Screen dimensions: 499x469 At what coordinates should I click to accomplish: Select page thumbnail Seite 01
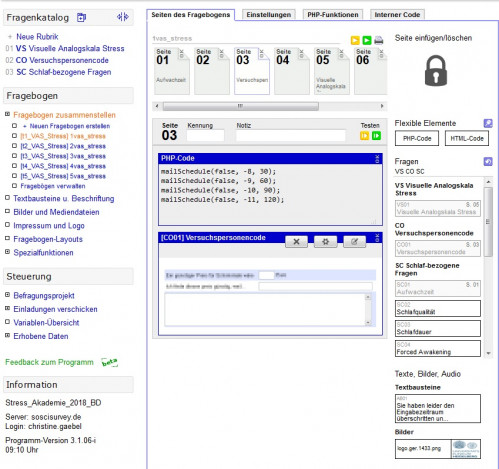coord(172,71)
